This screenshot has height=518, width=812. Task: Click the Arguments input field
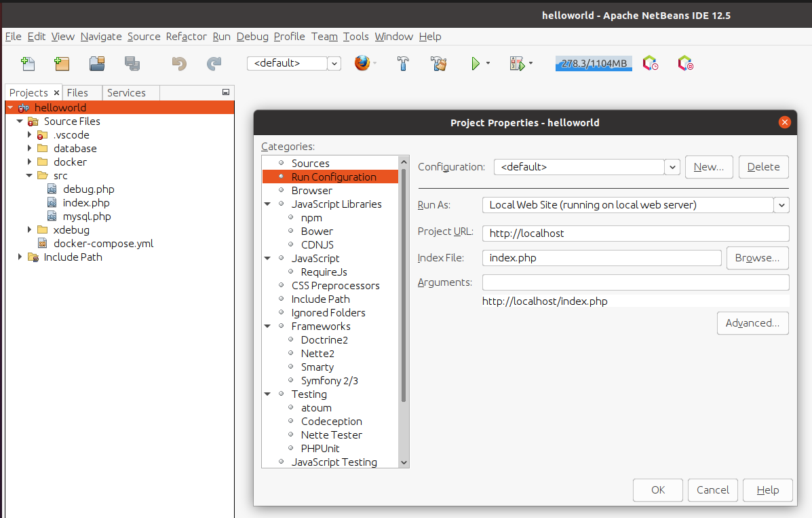tap(636, 282)
